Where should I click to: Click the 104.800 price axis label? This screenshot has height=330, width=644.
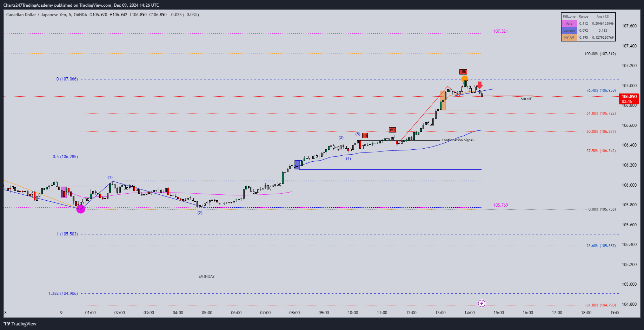coord(629,304)
